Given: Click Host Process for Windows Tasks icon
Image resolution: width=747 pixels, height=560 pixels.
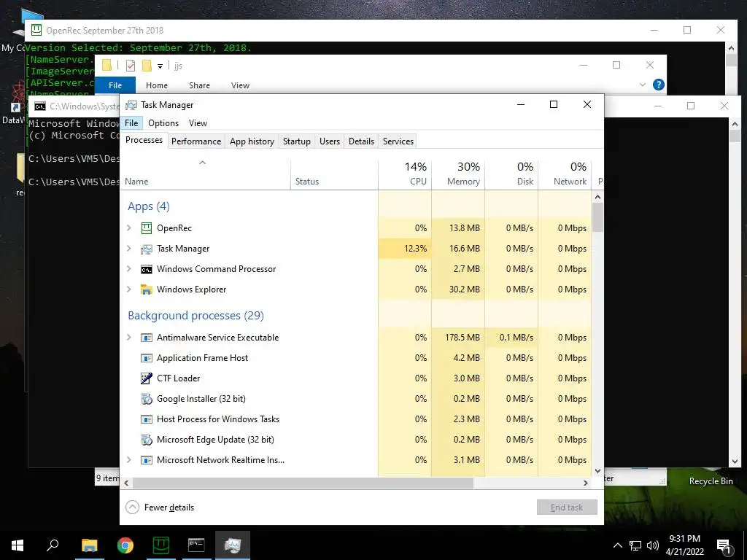Looking at the screenshot, I should pyautogui.click(x=147, y=419).
